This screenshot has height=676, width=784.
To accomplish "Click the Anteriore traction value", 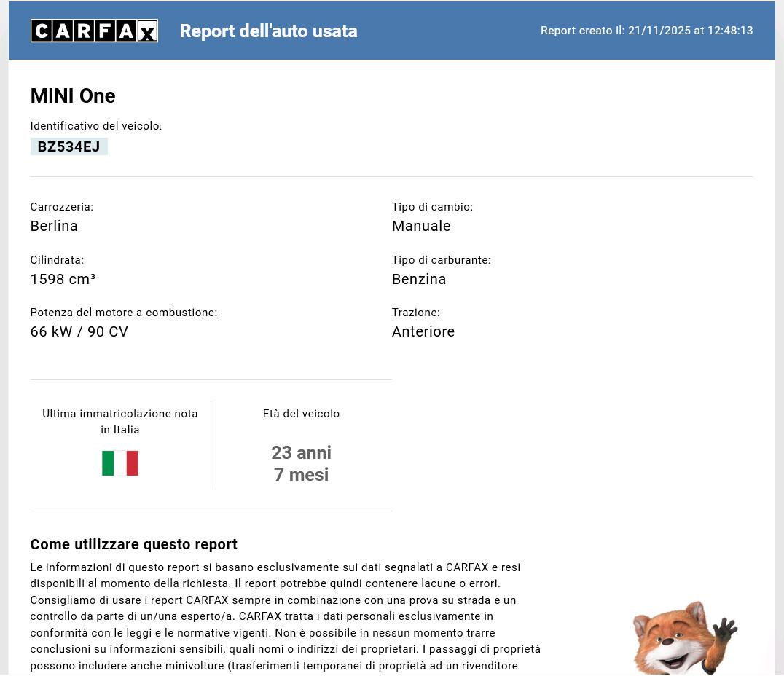I will pos(423,331).
